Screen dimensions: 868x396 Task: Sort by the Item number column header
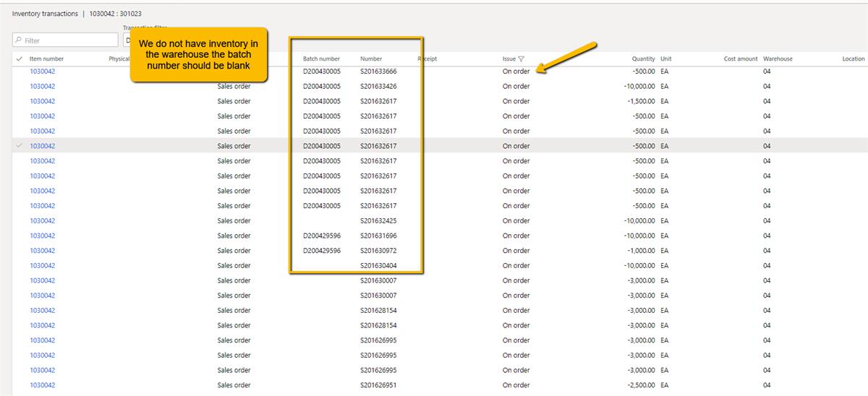(x=46, y=59)
